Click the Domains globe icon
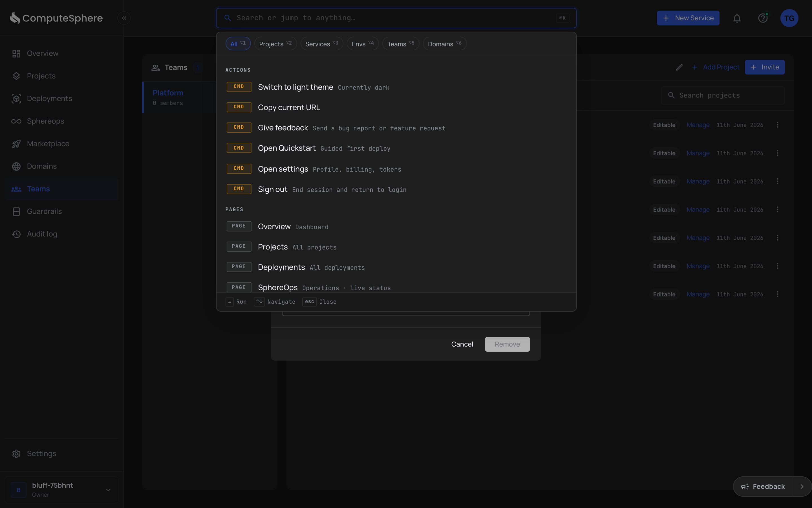This screenshot has width=812, height=508. pos(16,166)
